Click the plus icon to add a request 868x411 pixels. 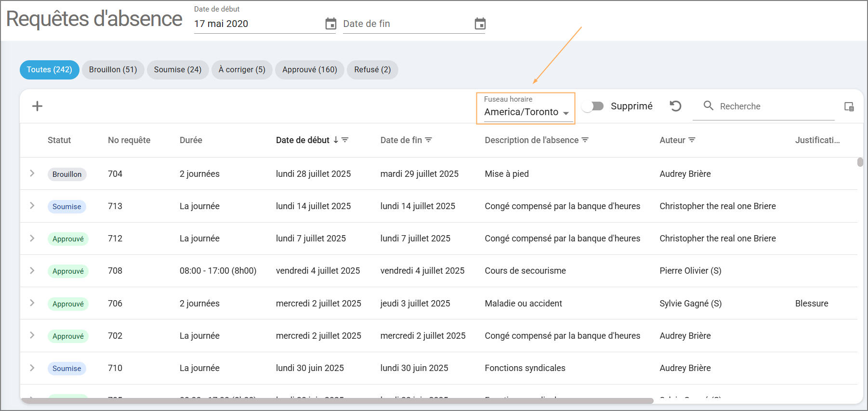[37, 106]
